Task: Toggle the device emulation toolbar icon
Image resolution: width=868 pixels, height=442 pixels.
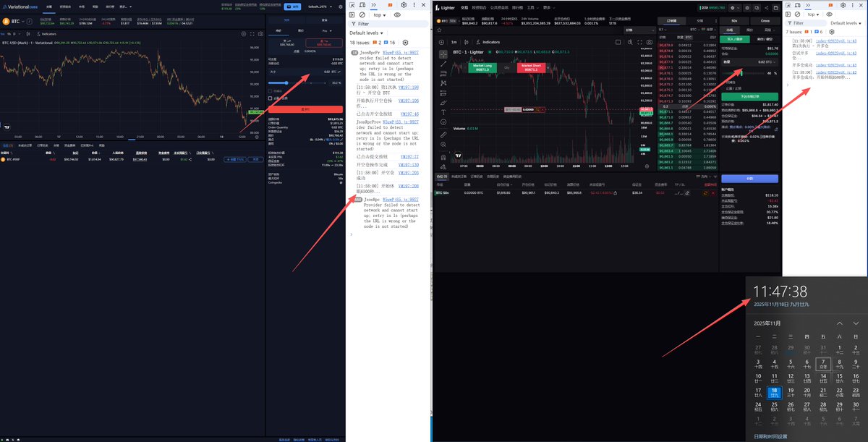Action: point(361,5)
